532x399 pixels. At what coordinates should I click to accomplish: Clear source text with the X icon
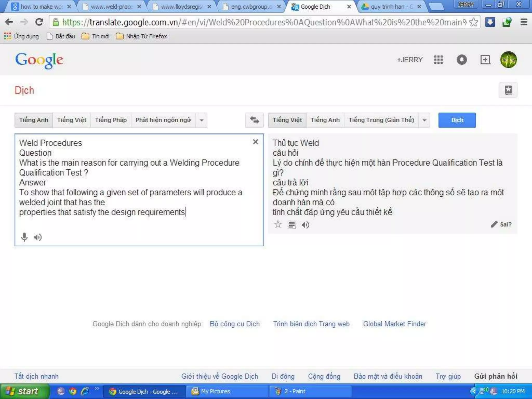pyautogui.click(x=256, y=142)
